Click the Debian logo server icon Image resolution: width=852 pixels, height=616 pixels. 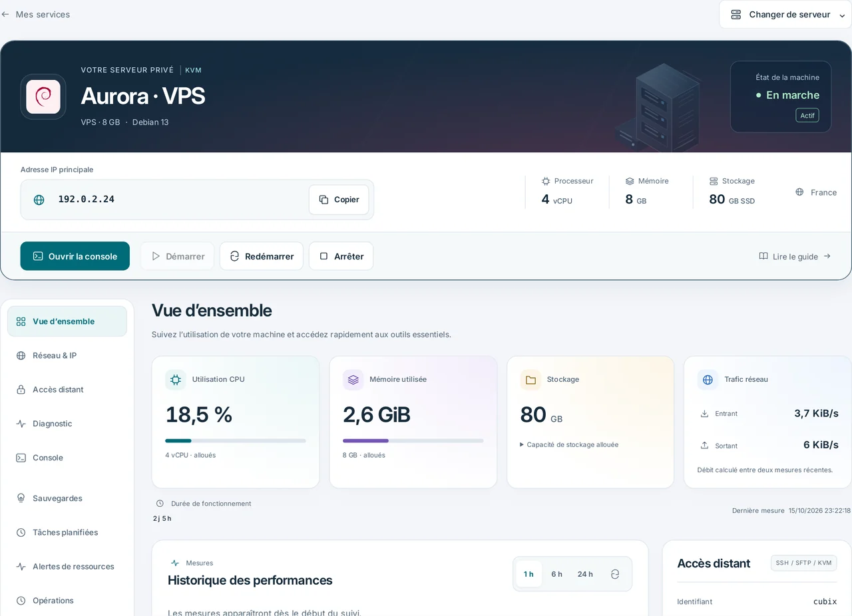[x=43, y=96]
